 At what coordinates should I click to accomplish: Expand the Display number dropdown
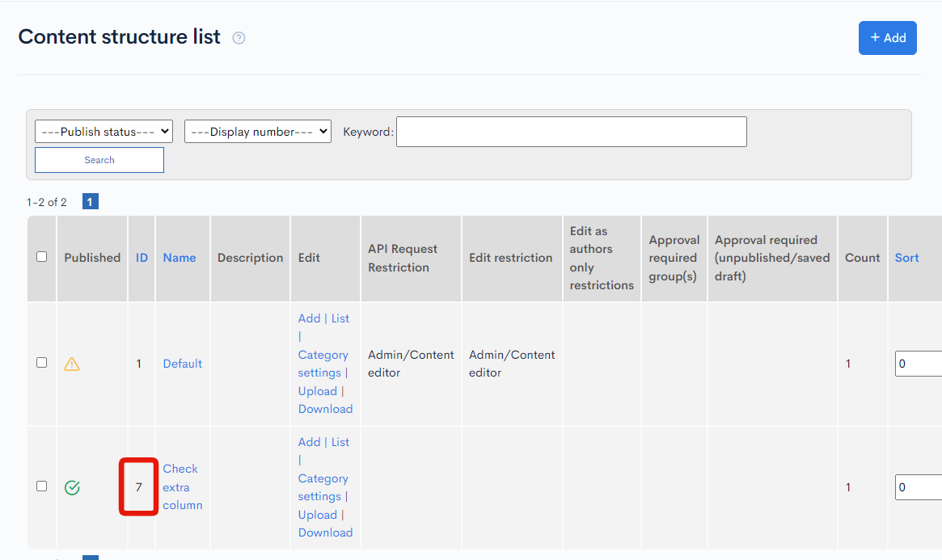pyautogui.click(x=257, y=132)
